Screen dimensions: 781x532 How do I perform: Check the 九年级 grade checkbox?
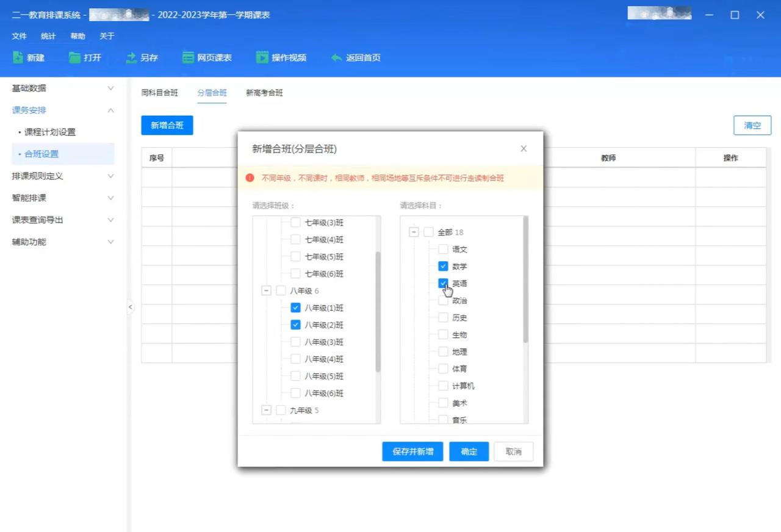tap(281, 411)
